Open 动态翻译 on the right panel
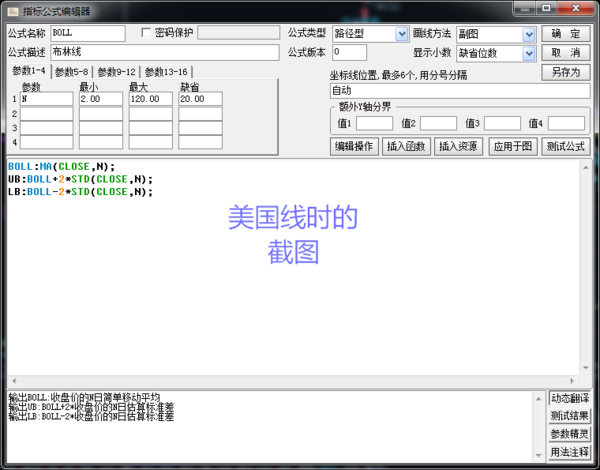Viewport: 600px width, 470px height. (x=569, y=398)
